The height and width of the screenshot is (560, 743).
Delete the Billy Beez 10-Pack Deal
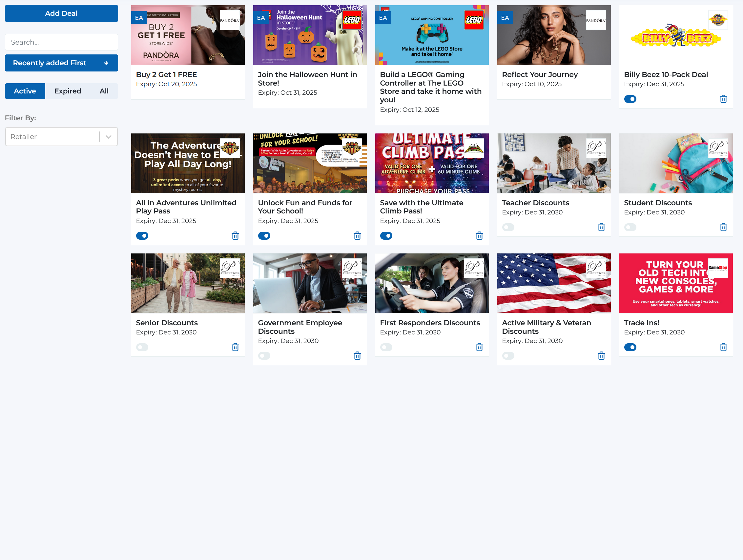(x=724, y=99)
